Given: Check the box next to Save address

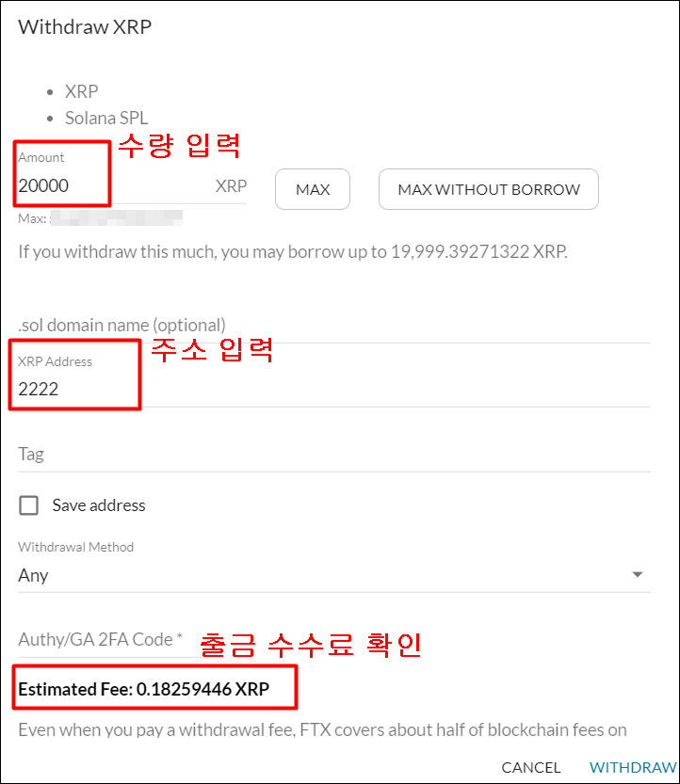Looking at the screenshot, I should click(x=28, y=505).
